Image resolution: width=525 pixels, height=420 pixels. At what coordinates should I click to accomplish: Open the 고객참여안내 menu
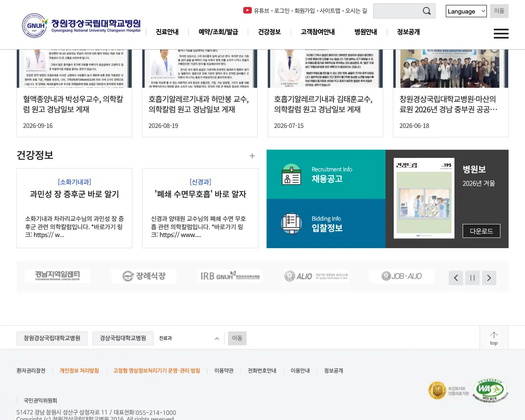click(318, 32)
